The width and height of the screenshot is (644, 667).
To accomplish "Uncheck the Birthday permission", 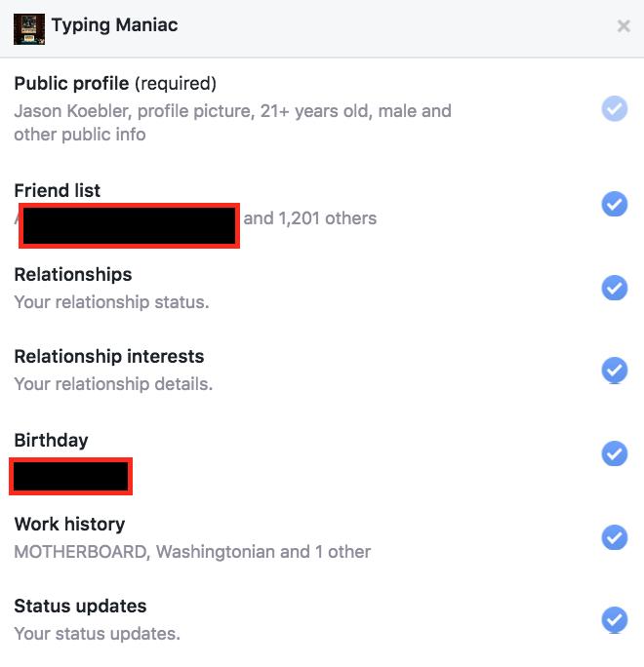I will (x=614, y=453).
